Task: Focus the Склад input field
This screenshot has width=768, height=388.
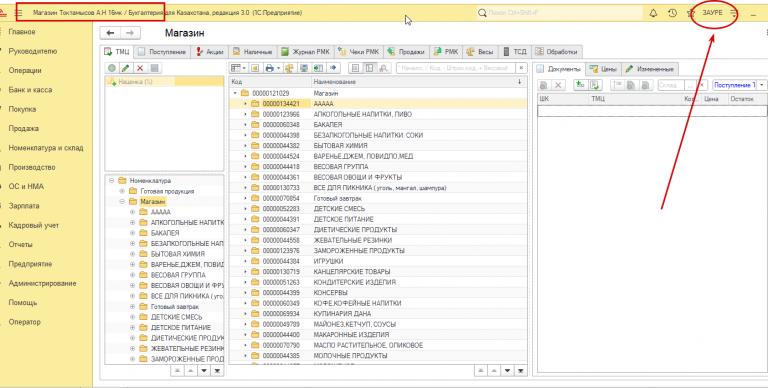Action: 671,85
